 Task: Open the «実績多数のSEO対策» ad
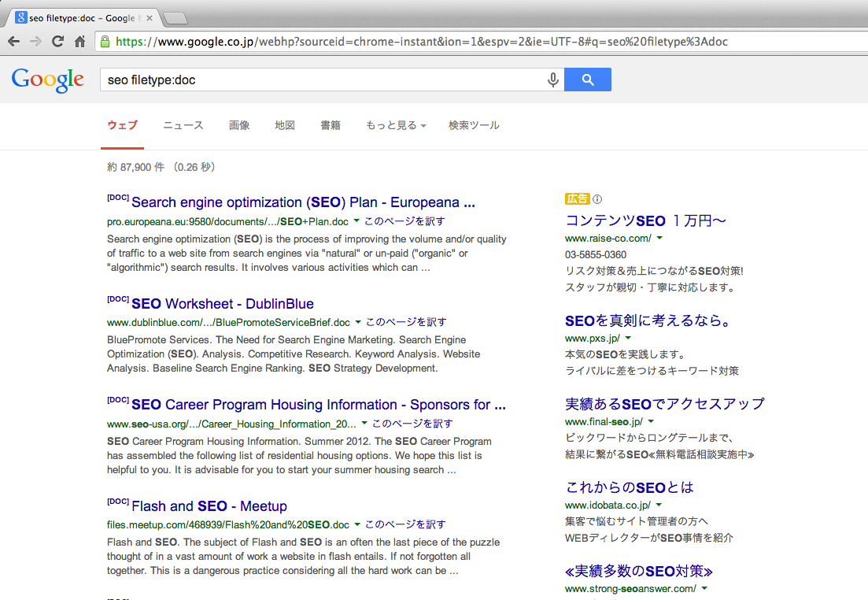point(639,571)
